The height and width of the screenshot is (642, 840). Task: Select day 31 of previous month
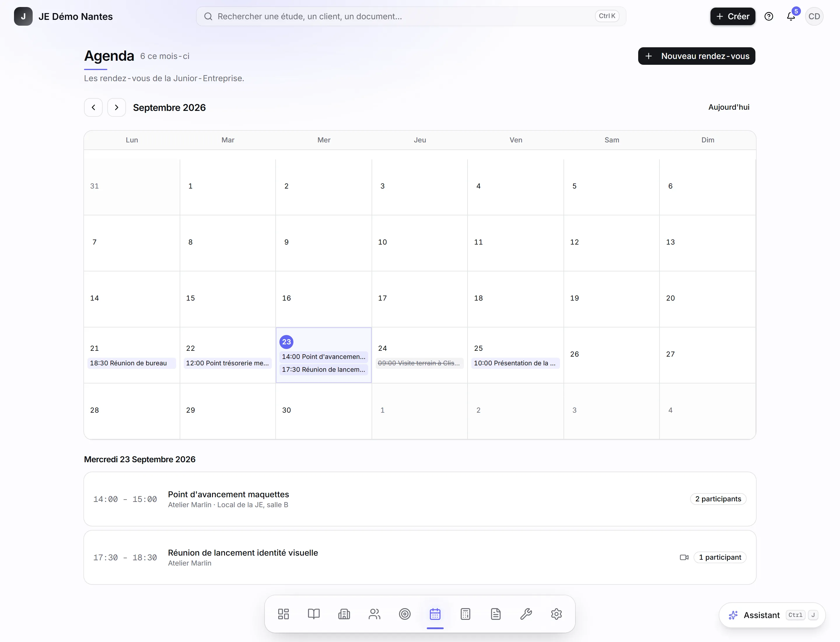132,187
